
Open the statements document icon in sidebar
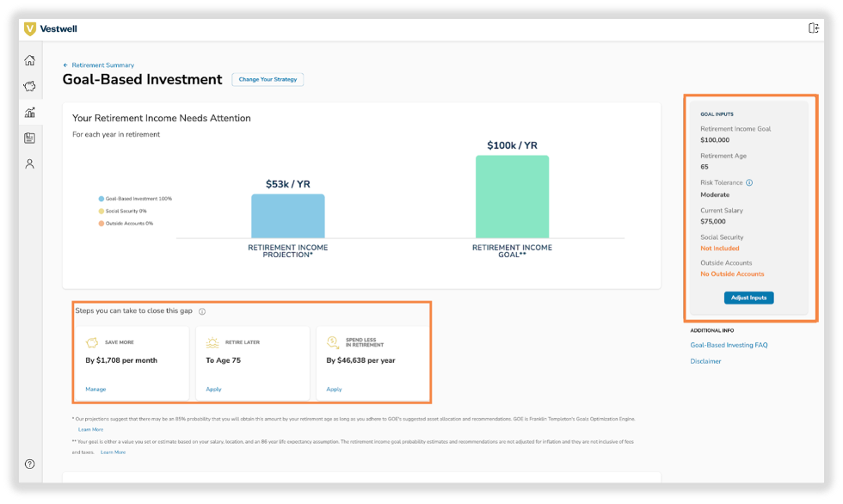point(29,138)
